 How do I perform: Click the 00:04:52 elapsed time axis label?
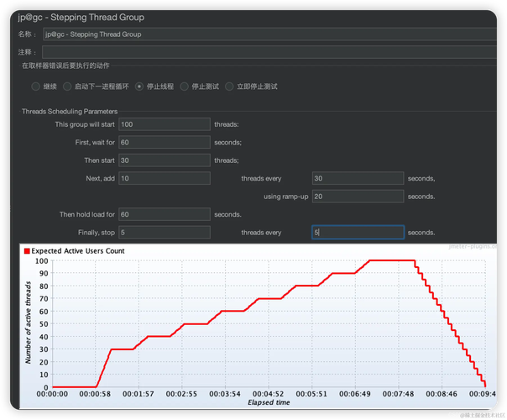point(268,394)
